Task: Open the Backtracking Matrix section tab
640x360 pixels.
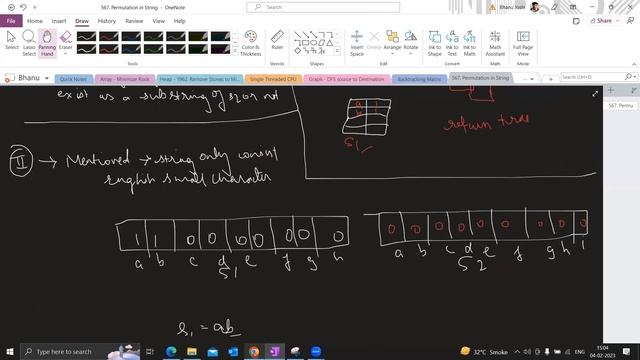Action: coord(419,79)
